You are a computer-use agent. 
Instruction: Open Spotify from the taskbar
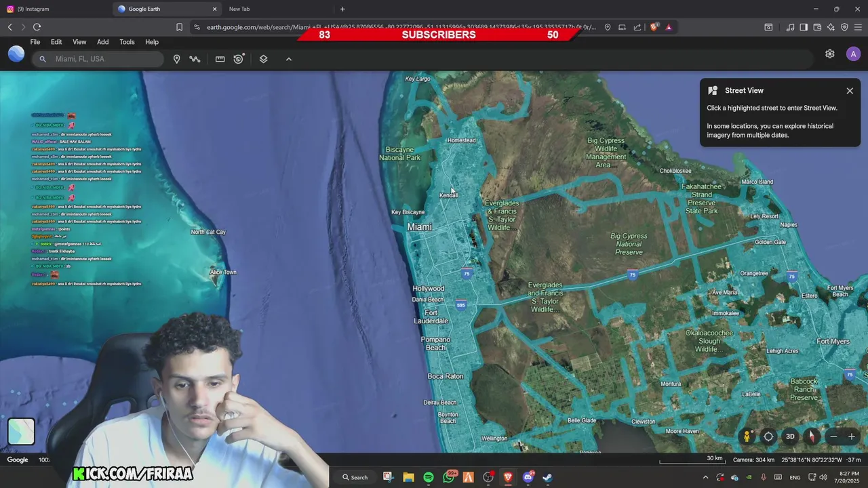click(x=429, y=477)
